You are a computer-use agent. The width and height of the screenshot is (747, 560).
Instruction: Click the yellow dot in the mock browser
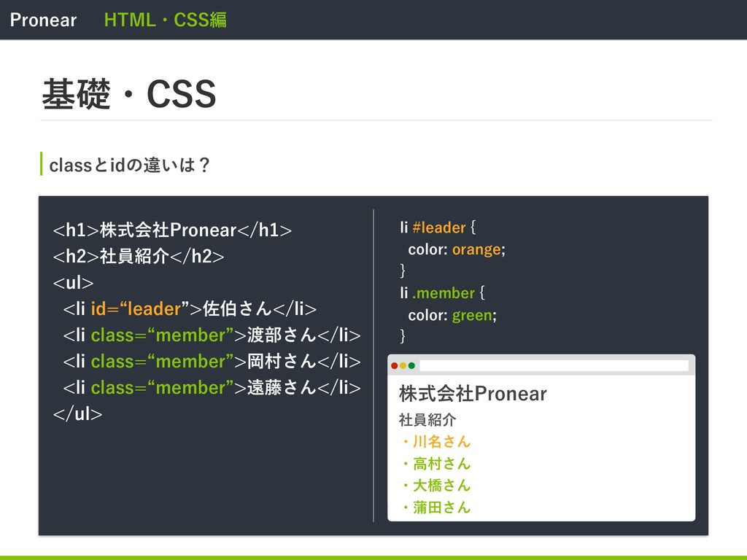[x=403, y=365]
